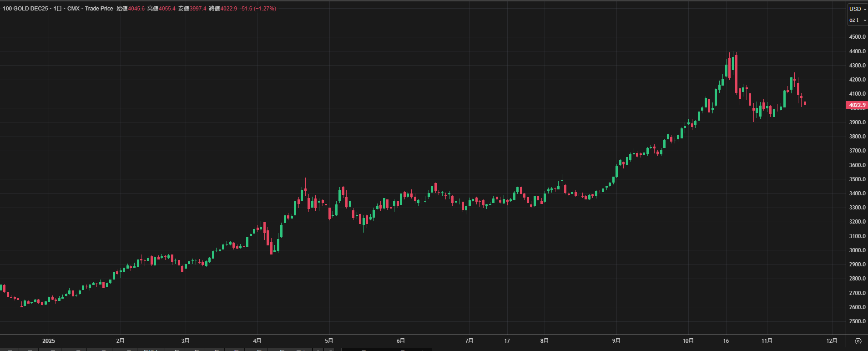Open chart settings gear icon
The height and width of the screenshot is (351, 868).
(x=858, y=341)
